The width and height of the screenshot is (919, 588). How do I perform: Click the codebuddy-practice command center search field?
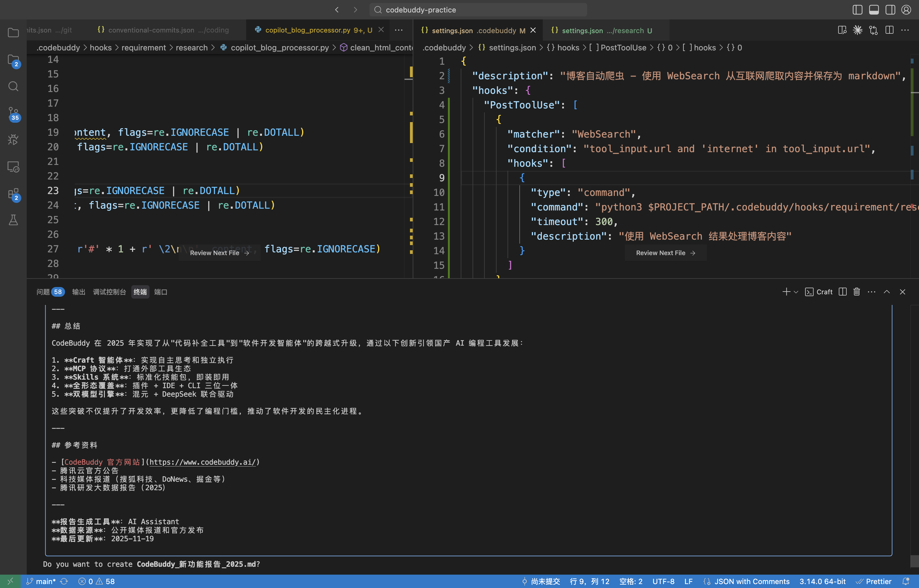click(478, 9)
